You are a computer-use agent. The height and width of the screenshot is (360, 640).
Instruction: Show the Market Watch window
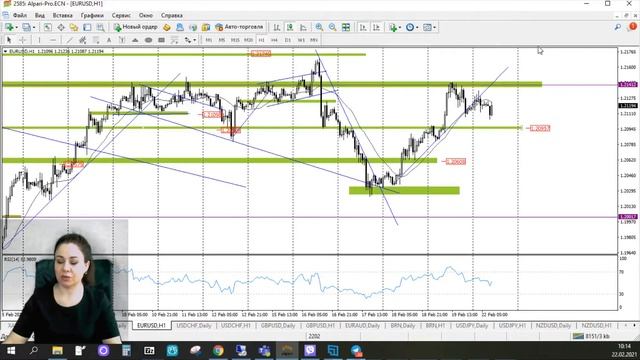click(47, 27)
